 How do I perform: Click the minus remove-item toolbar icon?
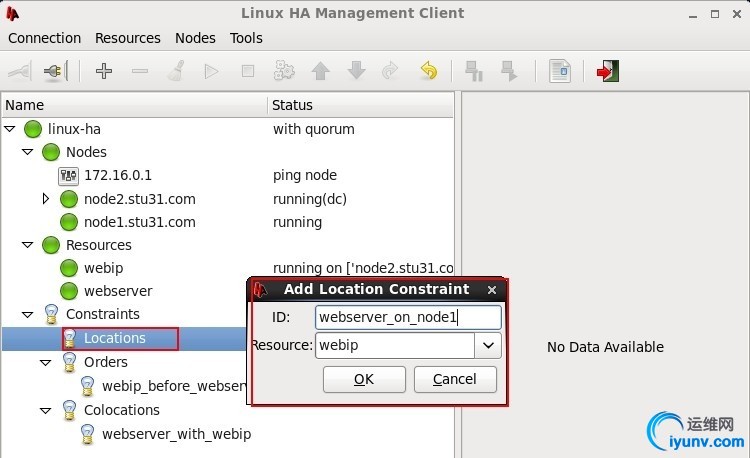[140, 71]
